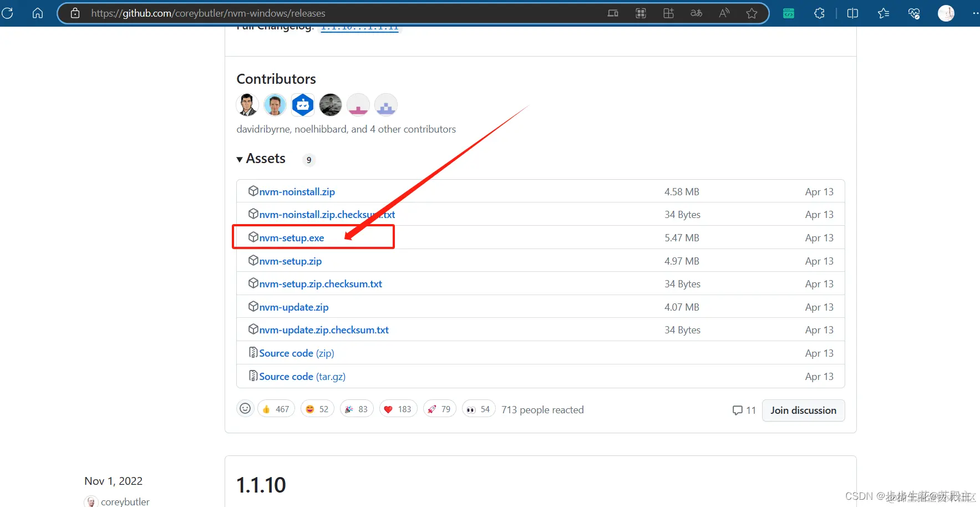Open the fourth grayscale contributor avatar
The image size is (980, 507).
point(331,104)
